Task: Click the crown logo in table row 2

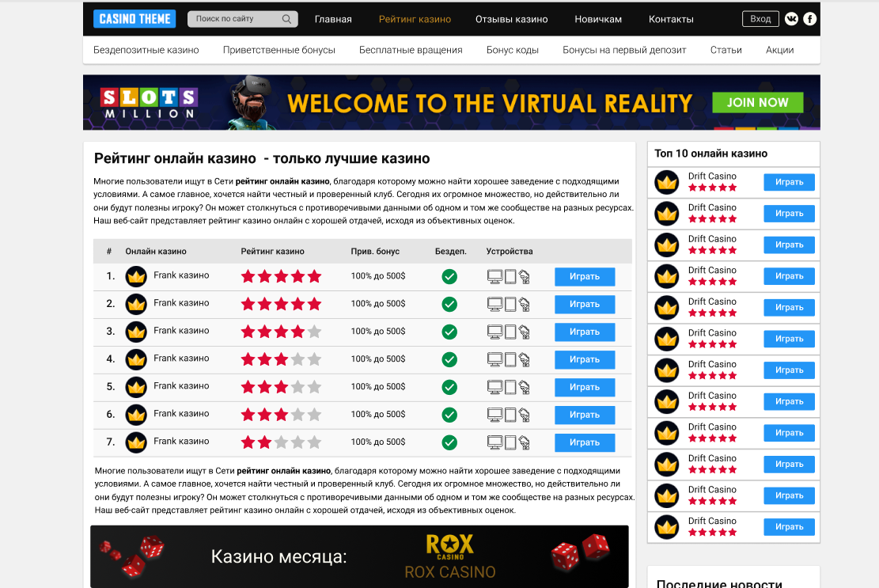Action: pos(135,304)
